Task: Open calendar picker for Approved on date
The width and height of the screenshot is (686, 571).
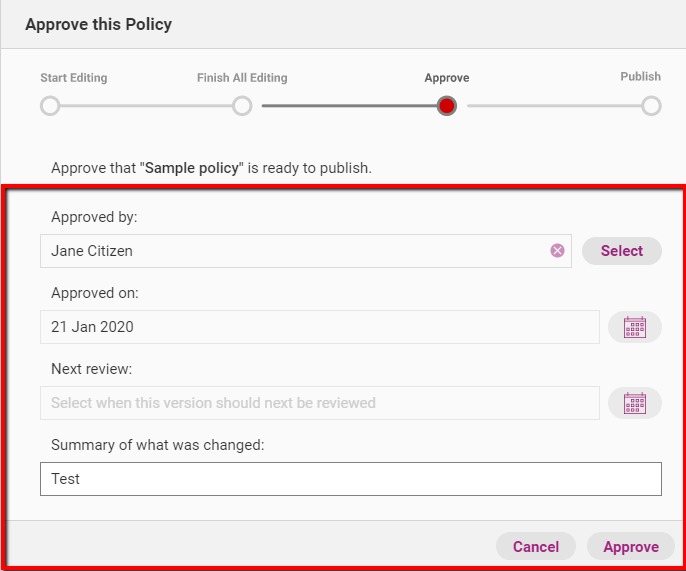Action: 635,327
